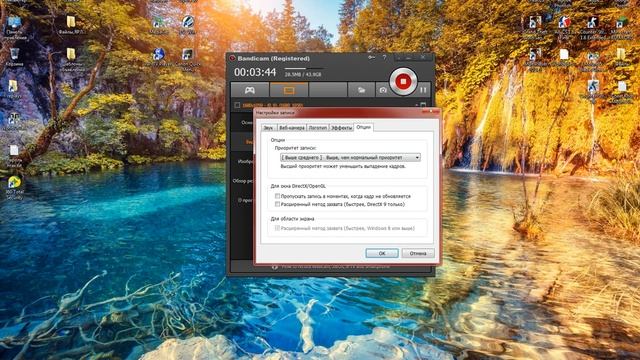Image resolution: width=640 pixels, height=360 pixels.
Task: Open the Файлы folder on the desktop
Action: pyautogui.click(x=71, y=25)
